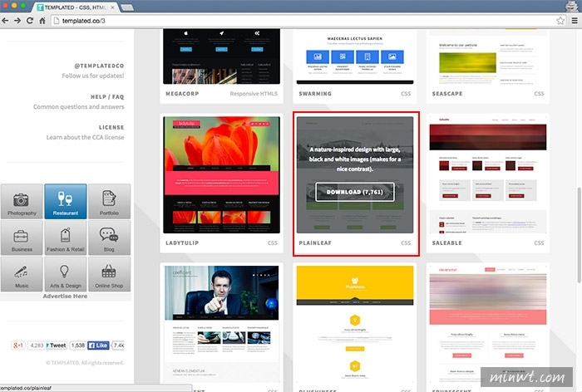
Task: Close the TEMPLATED browser tab
Action: [x=112, y=7]
